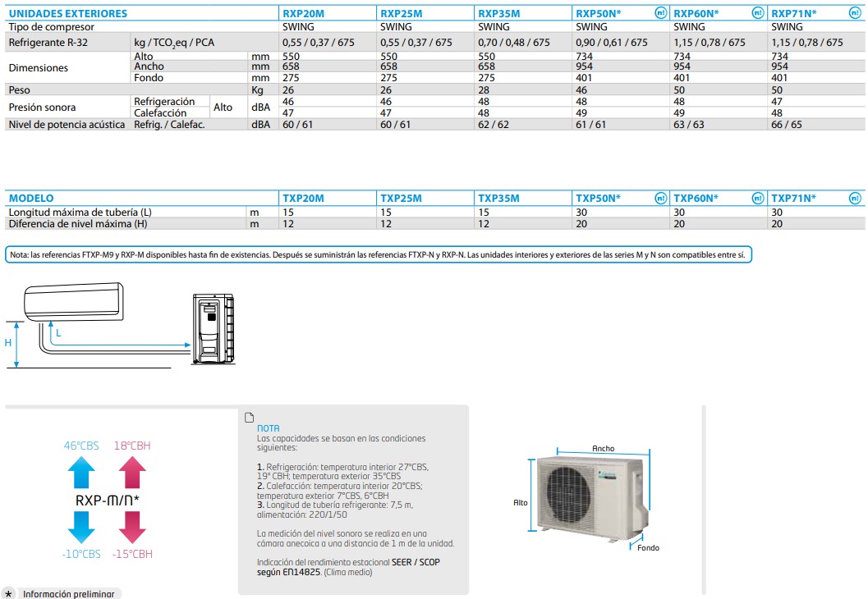The image size is (868, 599).
Task: Click the Peso value 28 under RXP35M
Action: (x=483, y=89)
